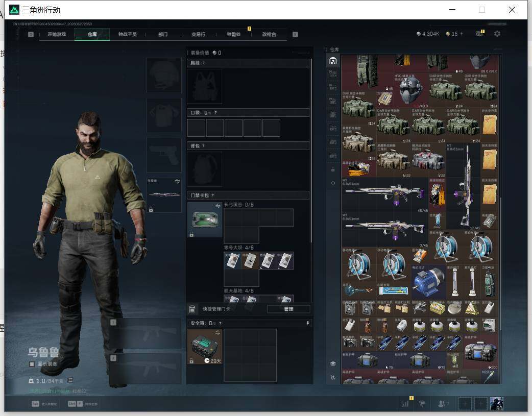This screenshot has width=532, height=416.
Task: Switch to the 仓库 tab
Action: pyautogui.click(x=92, y=34)
